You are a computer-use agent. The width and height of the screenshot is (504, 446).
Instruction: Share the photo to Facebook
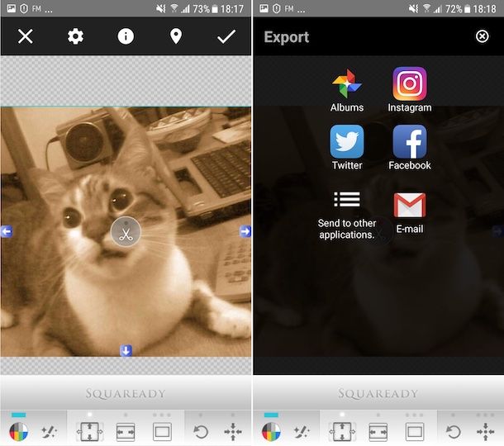coord(410,148)
